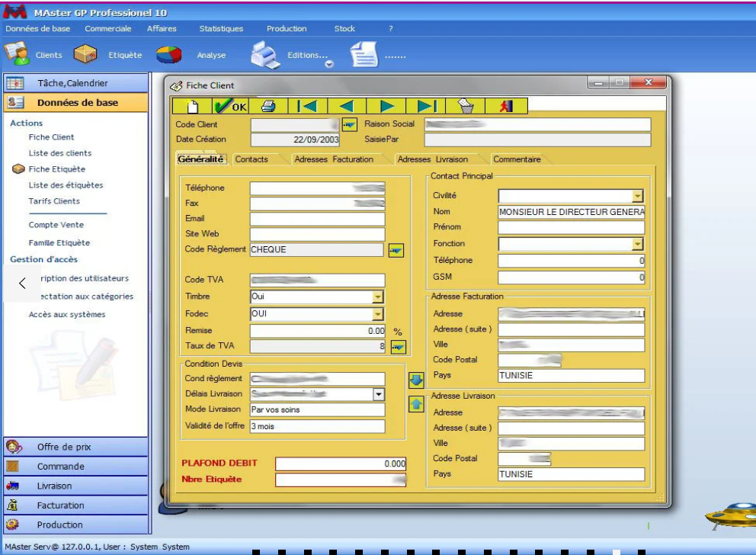Expand the Civilité dropdown
756x555 pixels.
click(x=638, y=197)
